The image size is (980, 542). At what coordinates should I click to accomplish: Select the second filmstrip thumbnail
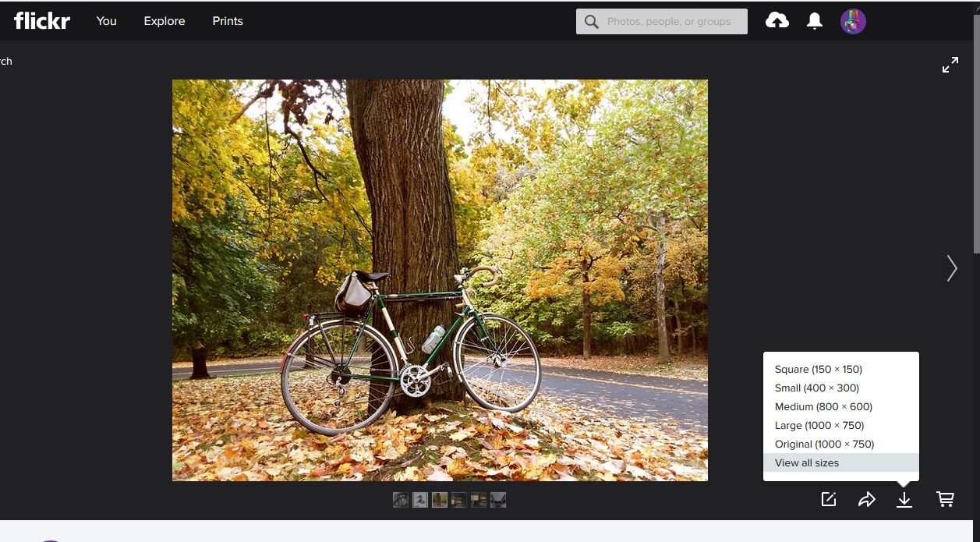click(x=420, y=499)
